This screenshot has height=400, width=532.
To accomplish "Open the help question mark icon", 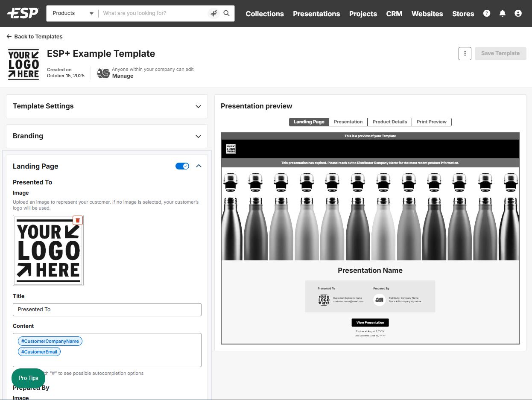I will pos(487,13).
